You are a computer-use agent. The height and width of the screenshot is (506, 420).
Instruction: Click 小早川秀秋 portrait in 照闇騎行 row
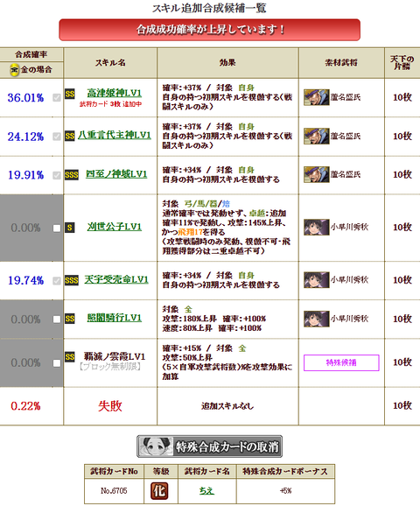317,319
